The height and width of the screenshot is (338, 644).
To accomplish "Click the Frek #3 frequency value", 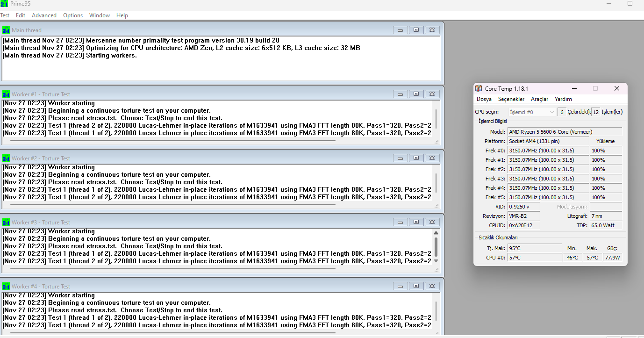I will [548, 179].
